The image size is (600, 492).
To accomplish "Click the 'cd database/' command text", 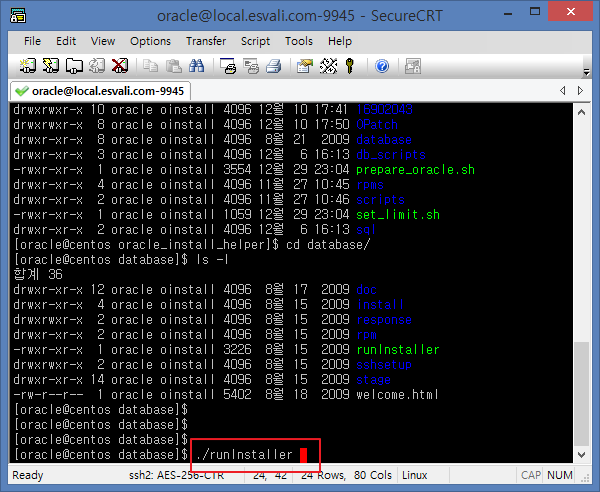I will point(328,245).
